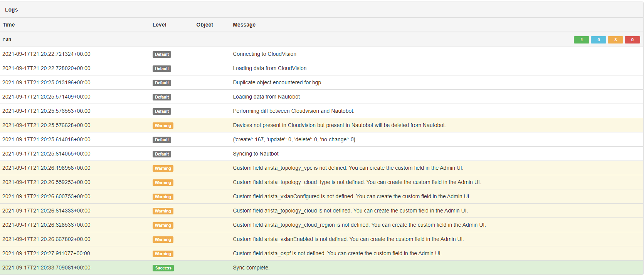Select timestamp 2021-09-17T21:20:26.600753+00:00
The height and width of the screenshot is (276, 644).
(46, 196)
